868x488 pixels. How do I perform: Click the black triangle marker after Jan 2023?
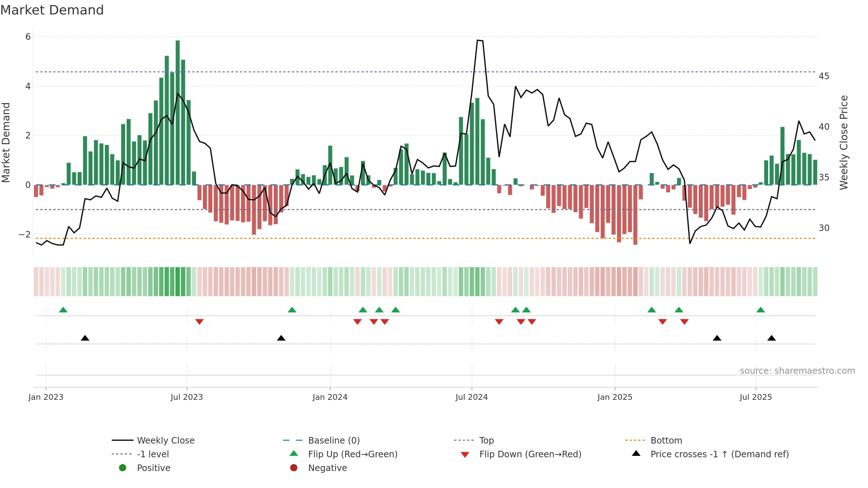pyautogui.click(x=85, y=338)
